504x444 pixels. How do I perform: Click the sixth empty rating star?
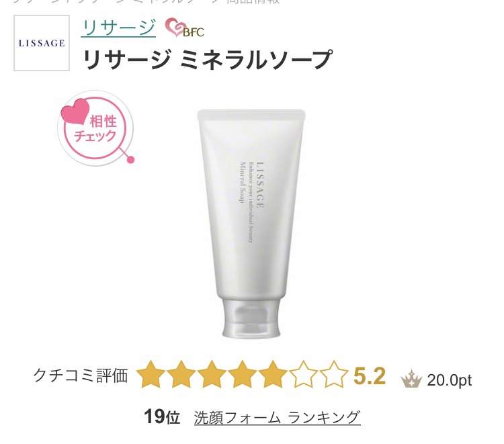303,375
